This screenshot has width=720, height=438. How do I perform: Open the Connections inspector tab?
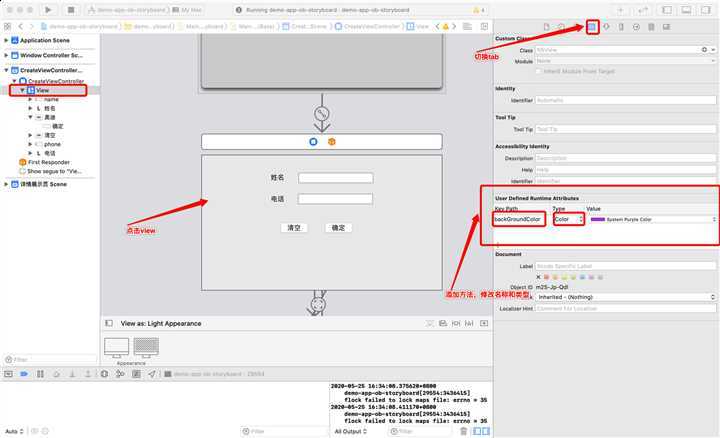click(x=636, y=27)
